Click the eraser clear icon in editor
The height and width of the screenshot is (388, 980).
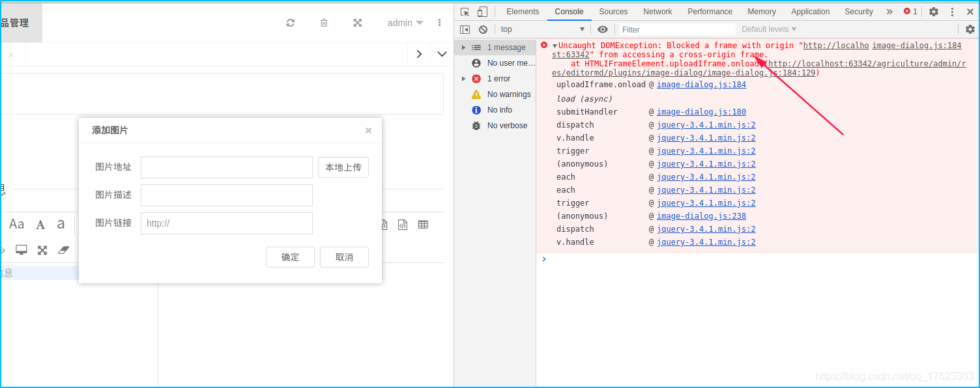coord(63,250)
